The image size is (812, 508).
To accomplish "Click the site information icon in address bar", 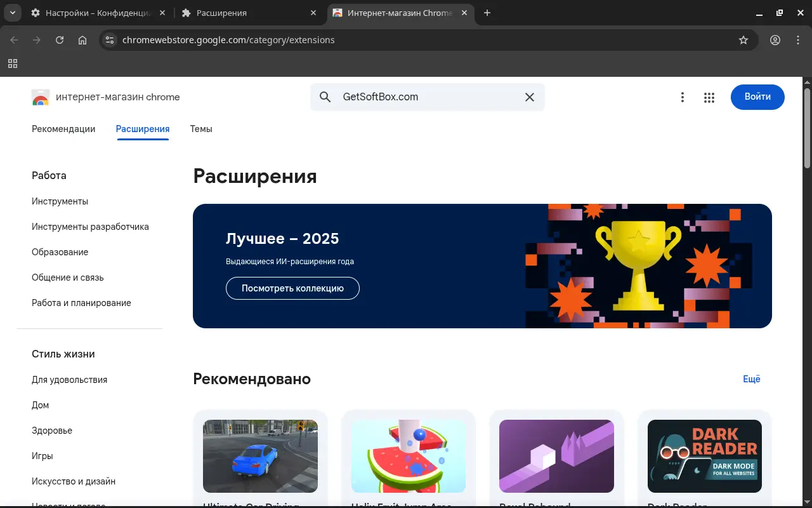I will tap(110, 40).
